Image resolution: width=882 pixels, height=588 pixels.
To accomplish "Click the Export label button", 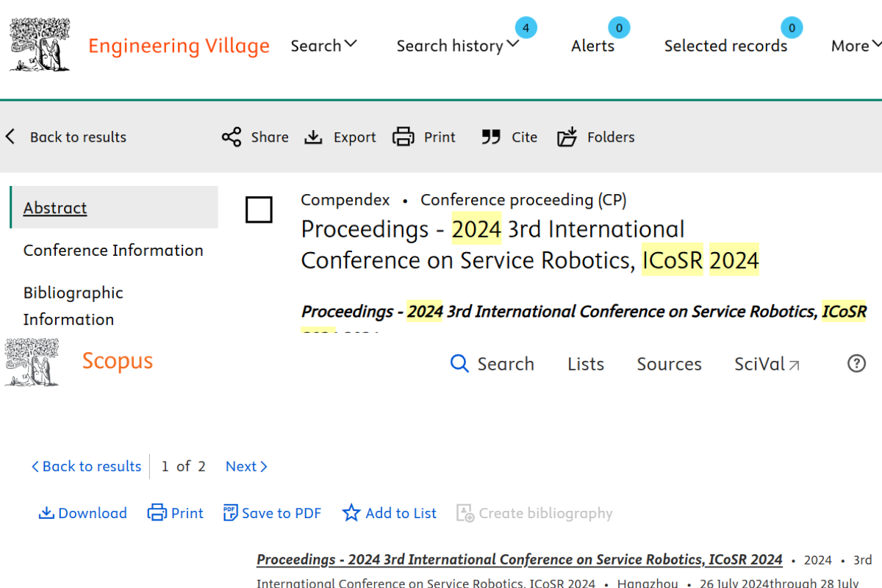I will coord(354,137).
